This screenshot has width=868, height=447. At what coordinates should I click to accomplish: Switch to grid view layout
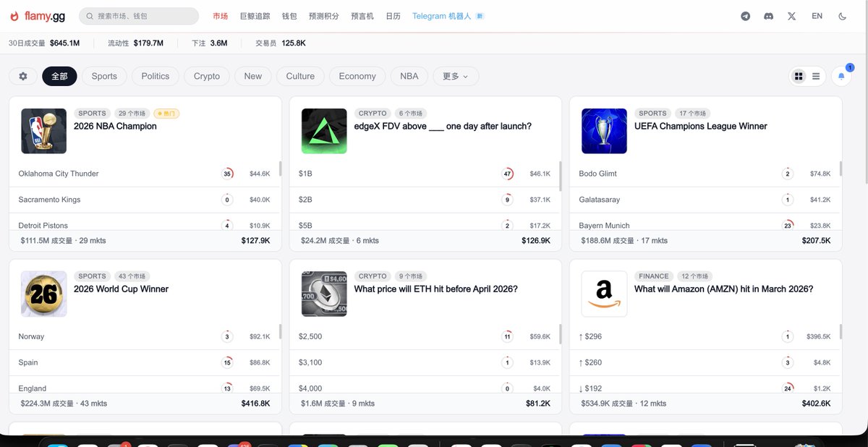pos(799,76)
